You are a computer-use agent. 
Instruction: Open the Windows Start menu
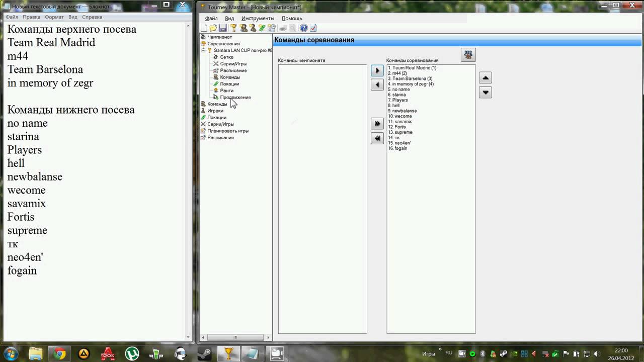pos(11,353)
